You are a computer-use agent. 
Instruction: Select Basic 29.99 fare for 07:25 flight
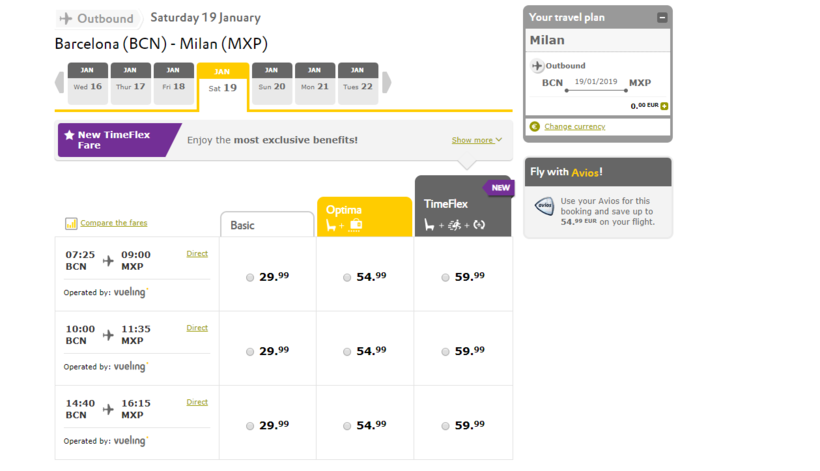coord(250,278)
